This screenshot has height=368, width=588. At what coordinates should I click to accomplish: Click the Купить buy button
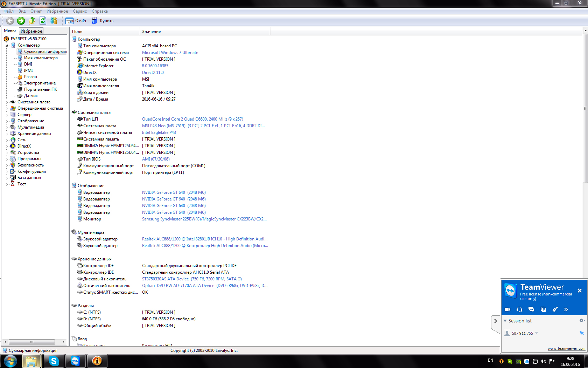(x=103, y=21)
